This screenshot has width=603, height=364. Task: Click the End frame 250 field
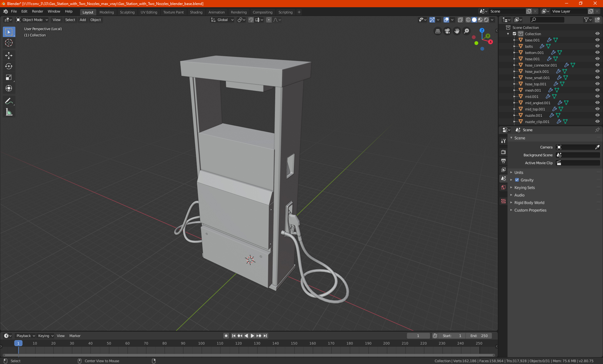tap(479, 336)
